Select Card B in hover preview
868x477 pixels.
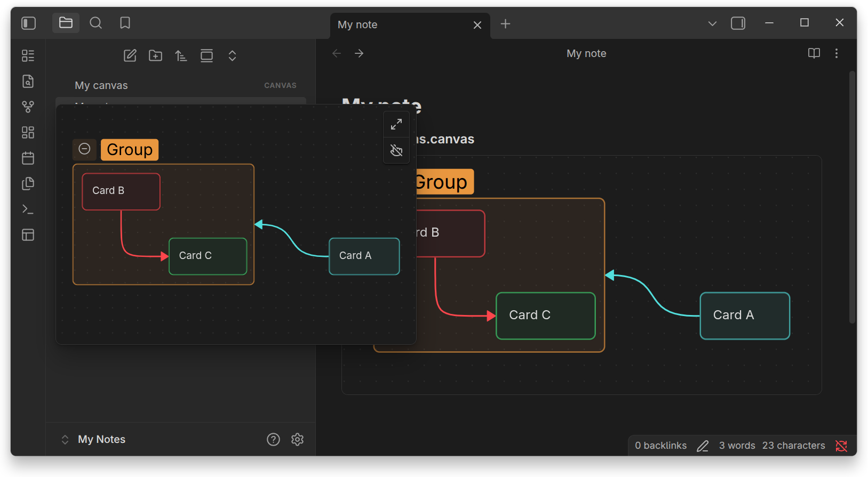121,191
